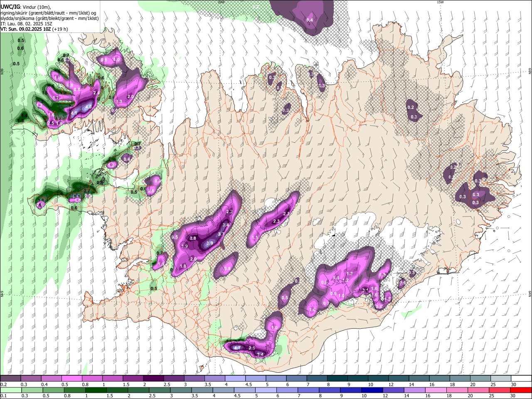The width and height of the screenshot is (532, 399).
Task: Click the 'slydda/snjókoma' legend description line
Action: 49,18
